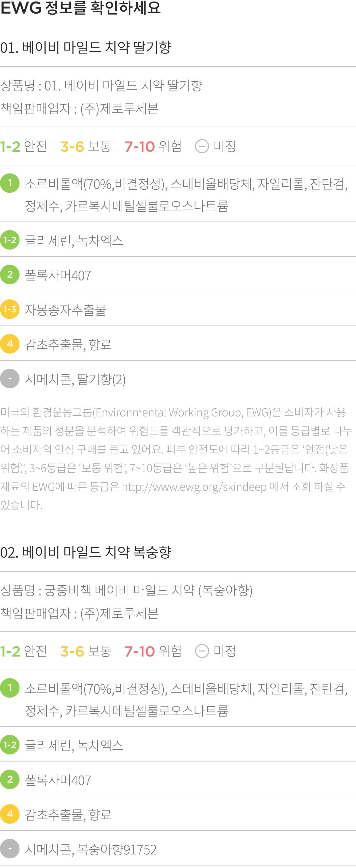Click the yellow grade 4 badge in product 02
356x868 pixels.
[x=10, y=814]
